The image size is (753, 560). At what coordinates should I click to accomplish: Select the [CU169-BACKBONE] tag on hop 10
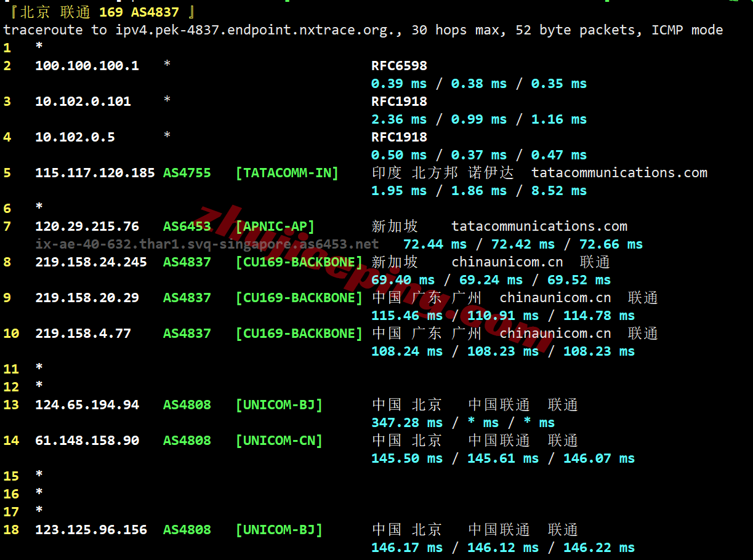pyautogui.click(x=299, y=333)
